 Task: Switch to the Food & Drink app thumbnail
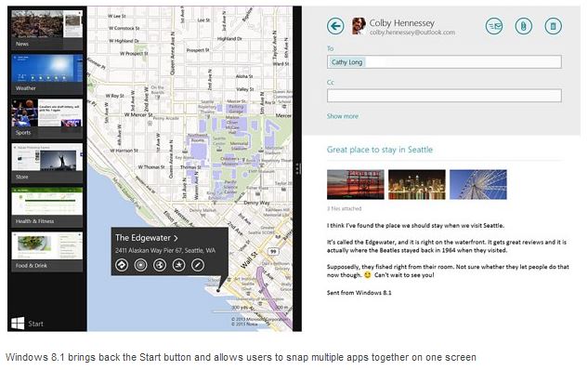click(x=46, y=251)
